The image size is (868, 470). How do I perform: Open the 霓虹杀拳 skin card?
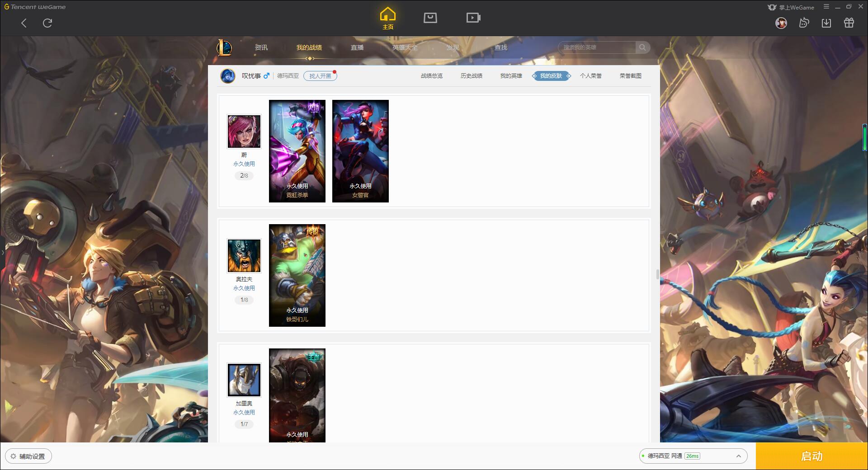(x=297, y=151)
